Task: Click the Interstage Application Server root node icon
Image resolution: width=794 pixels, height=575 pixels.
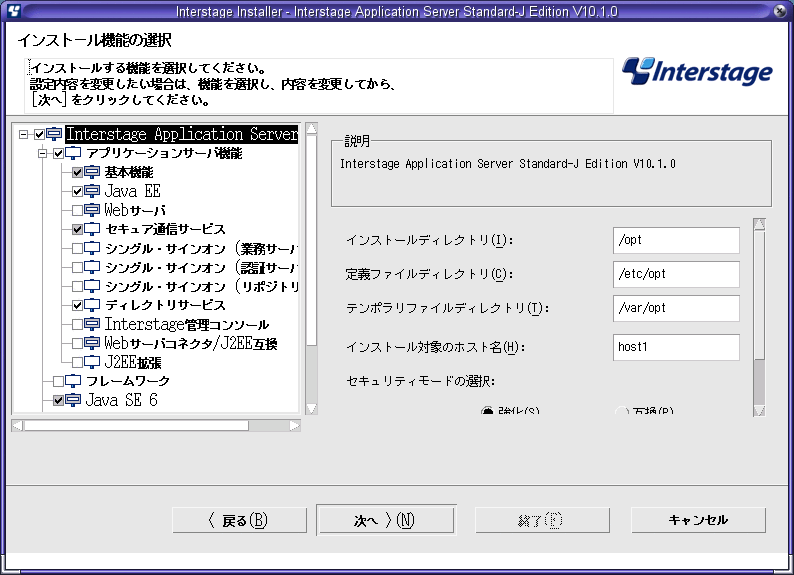Action: click(54, 134)
